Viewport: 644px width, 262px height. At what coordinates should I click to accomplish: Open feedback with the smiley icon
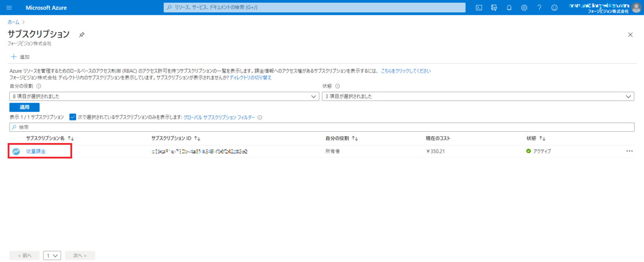[554, 8]
